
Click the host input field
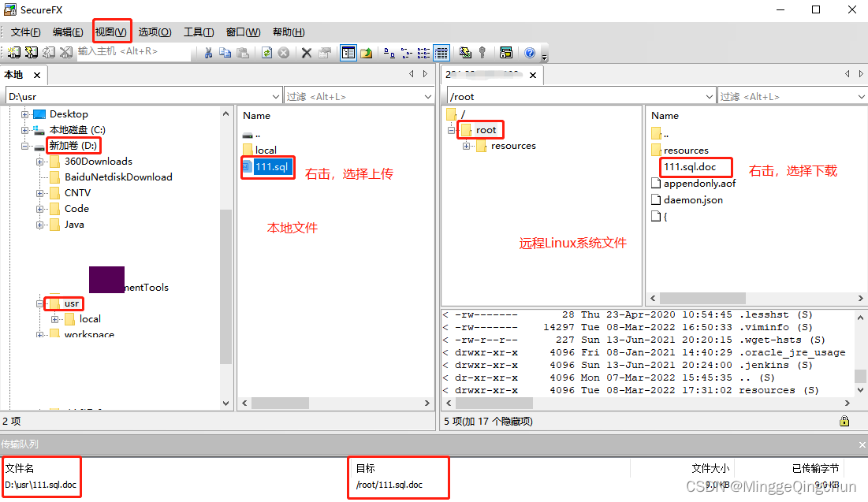pos(133,51)
